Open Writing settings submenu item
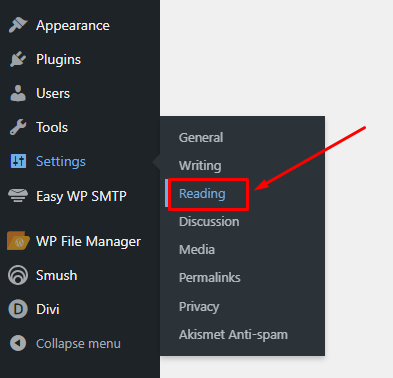The height and width of the screenshot is (378, 393). (200, 166)
